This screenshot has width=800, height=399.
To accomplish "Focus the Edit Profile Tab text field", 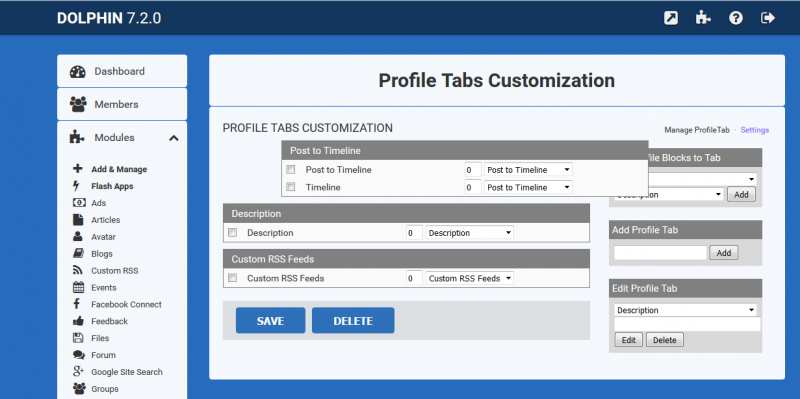I will click(x=687, y=325).
